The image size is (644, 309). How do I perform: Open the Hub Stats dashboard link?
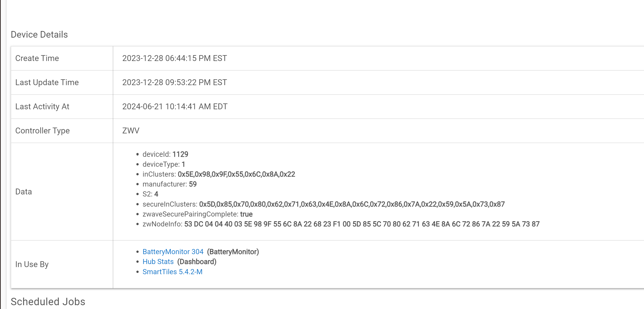coord(158,261)
